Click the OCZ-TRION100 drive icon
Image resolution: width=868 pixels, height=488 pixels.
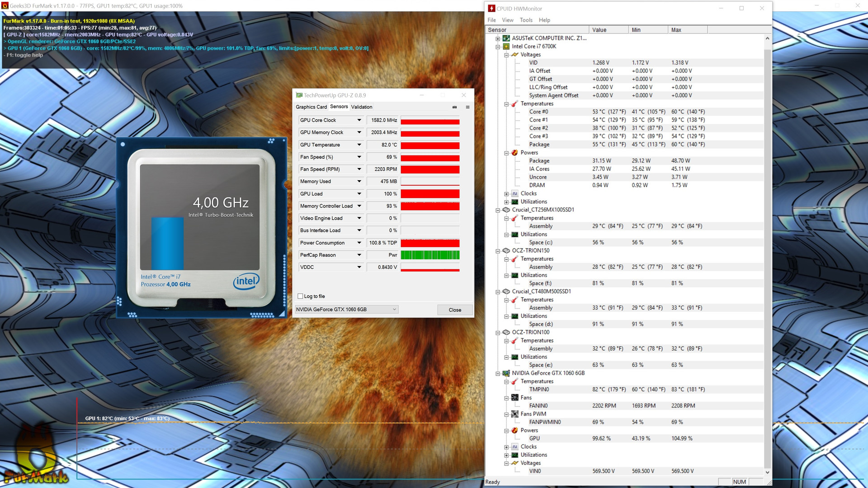coord(506,333)
